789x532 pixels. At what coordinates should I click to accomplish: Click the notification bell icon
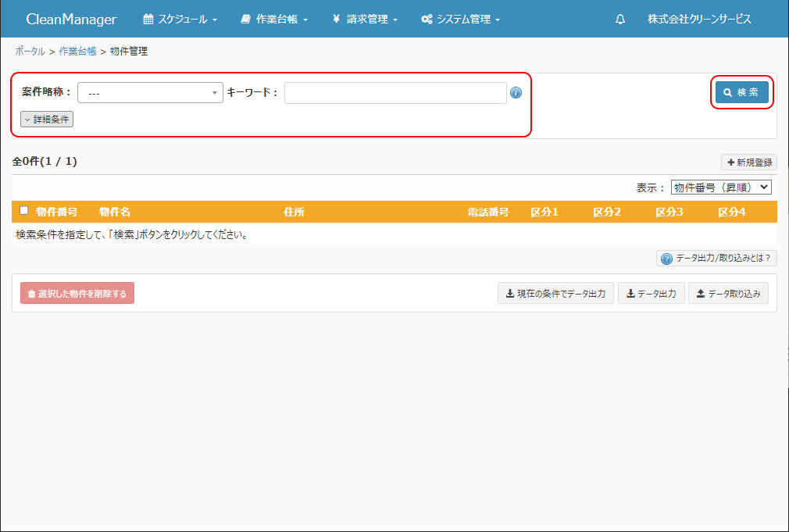coord(620,20)
